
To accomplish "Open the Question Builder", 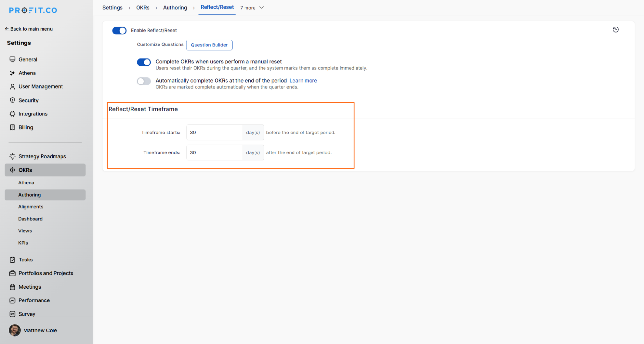I will (209, 45).
